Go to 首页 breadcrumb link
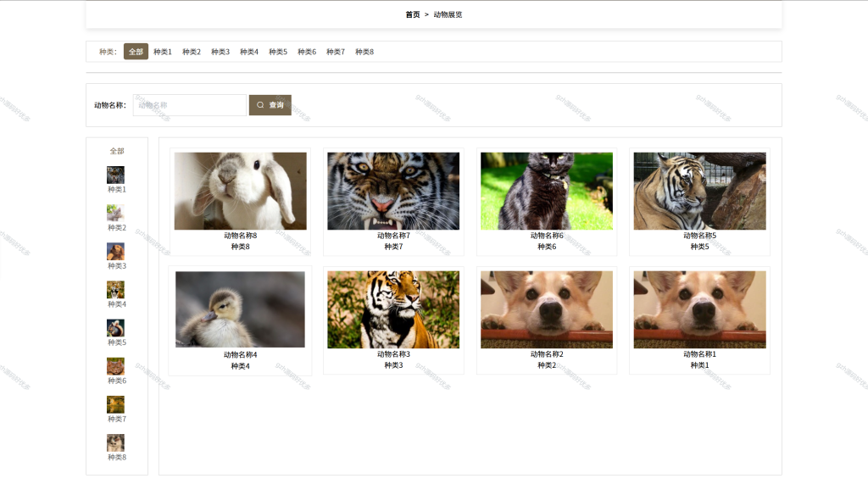This screenshot has width=868, height=484. click(x=413, y=14)
